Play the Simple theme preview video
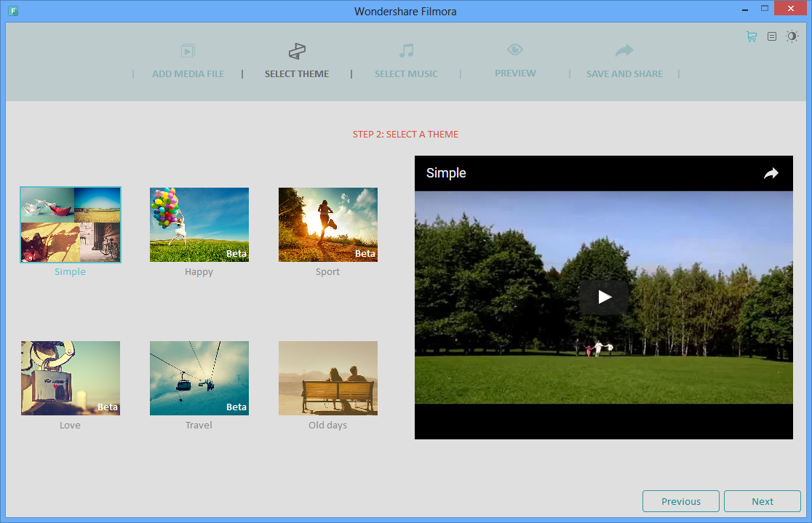 click(x=603, y=296)
